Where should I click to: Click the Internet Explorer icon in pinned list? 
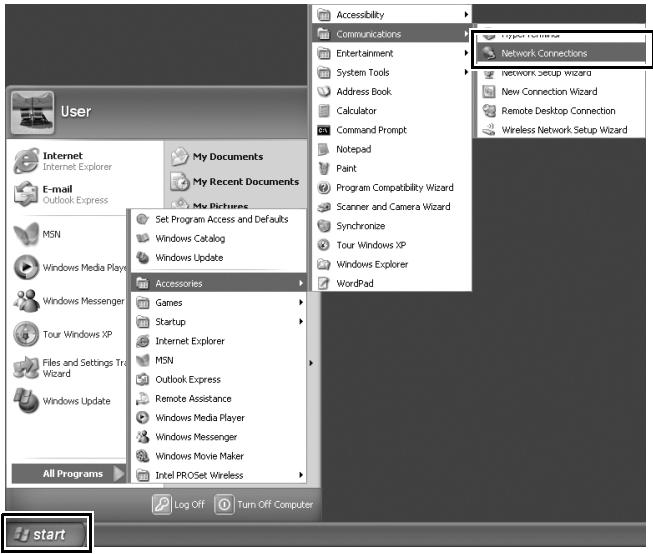26,161
